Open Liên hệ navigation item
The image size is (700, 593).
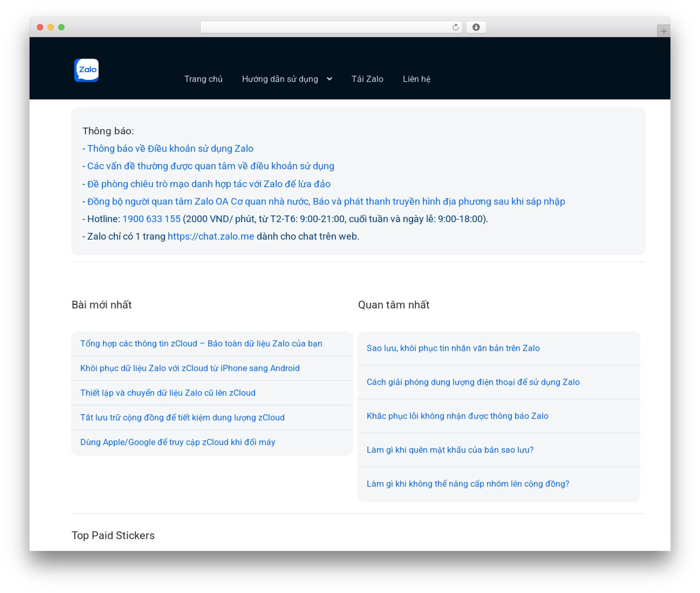pos(417,79)
